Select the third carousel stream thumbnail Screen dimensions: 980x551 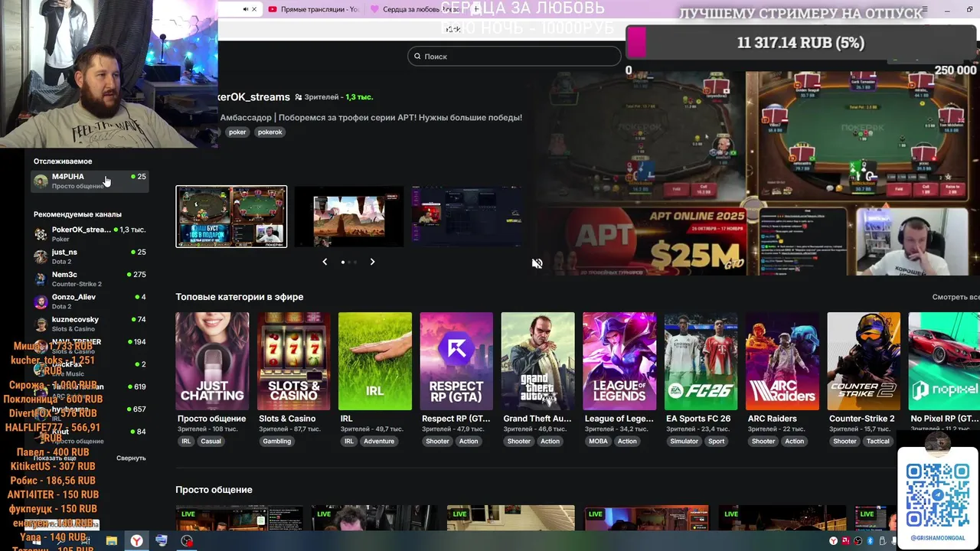pos(467,217)
